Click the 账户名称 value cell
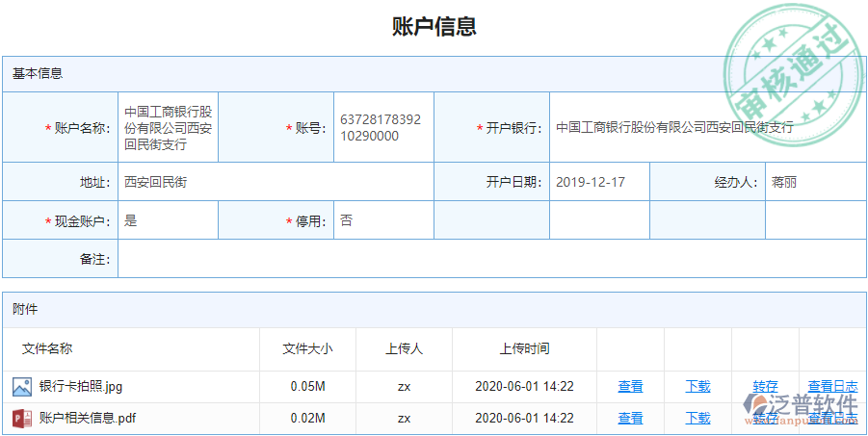 [x=169, y=128]
